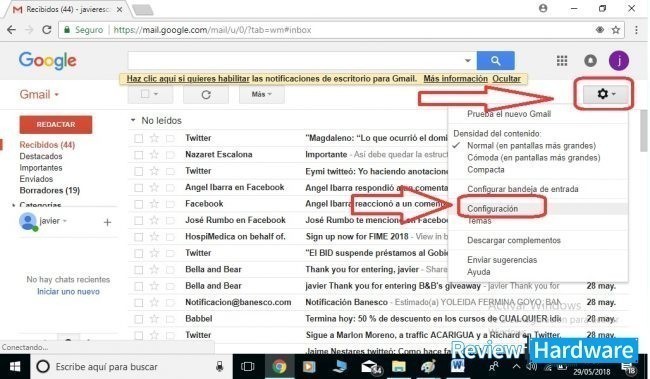Select the Babbel email checkbox
650x379 pixels.
point(138,319)
